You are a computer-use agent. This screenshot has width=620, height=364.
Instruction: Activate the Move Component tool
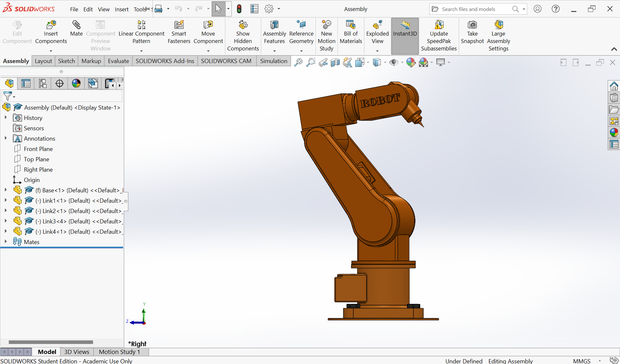208,32
